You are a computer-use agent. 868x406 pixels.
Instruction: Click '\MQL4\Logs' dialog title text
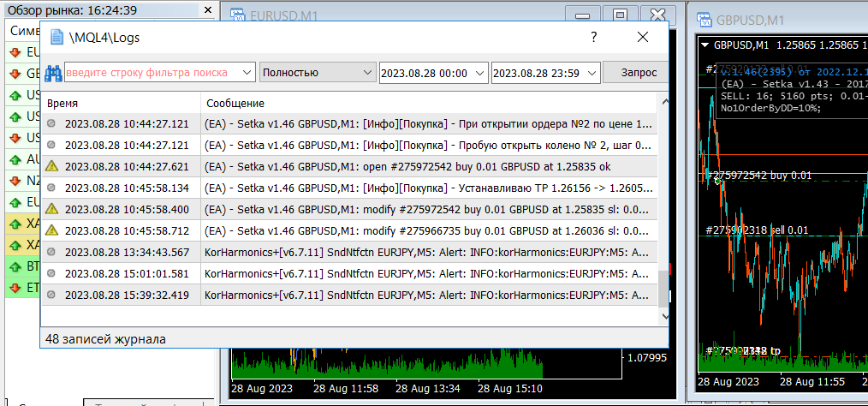[x=104, y=37]
